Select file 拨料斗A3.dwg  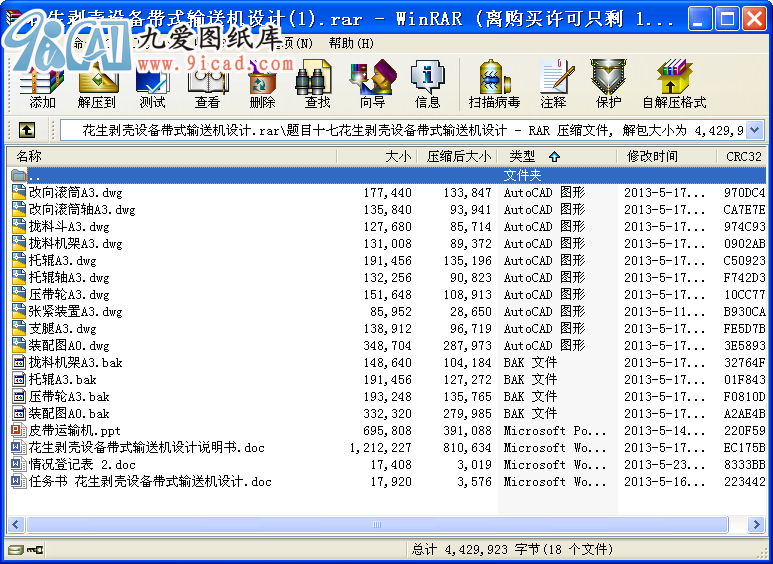click(69, 226)
